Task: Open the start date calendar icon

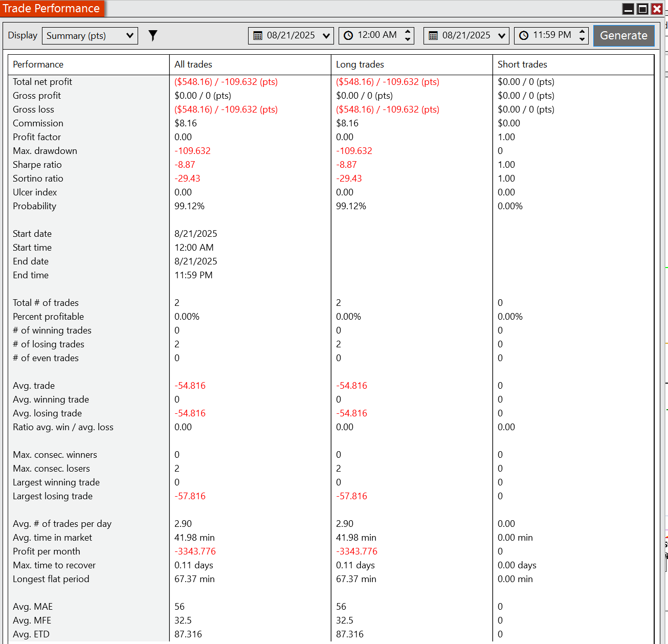Action: [x=258, y=36]
